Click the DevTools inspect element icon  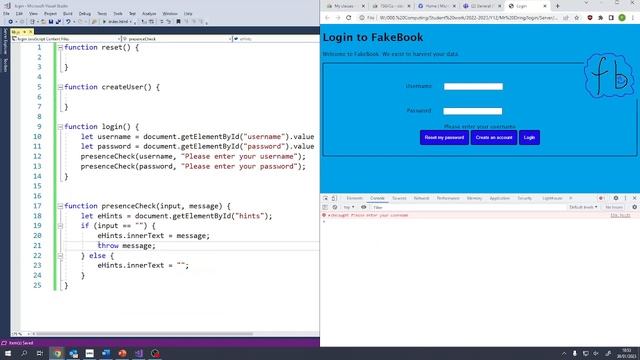[326, 198]
